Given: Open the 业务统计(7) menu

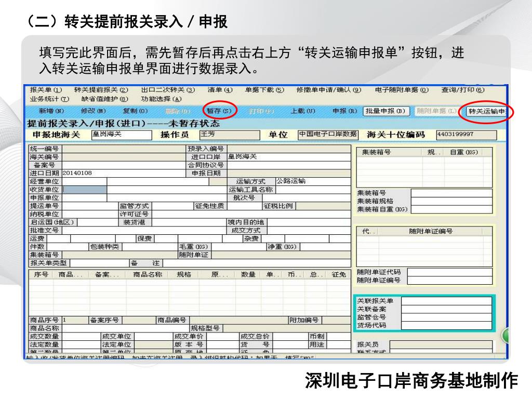Looking at the screenshot, I should pyautogui.click(x=49, y=99).
